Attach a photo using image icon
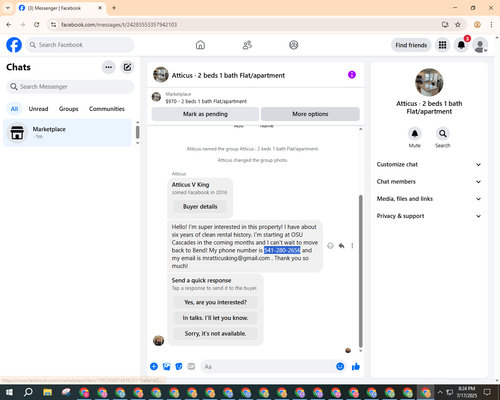The image size is (500, 400). pyautogui.click(x=166, y=367)
